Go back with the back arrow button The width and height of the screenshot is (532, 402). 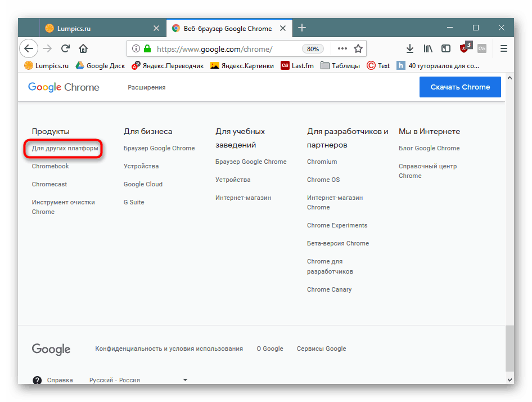tap(29, 48)
